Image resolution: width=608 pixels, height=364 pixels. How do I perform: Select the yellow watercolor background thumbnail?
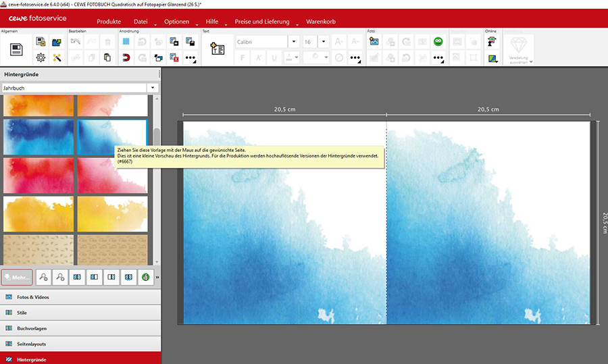point(39,214)
